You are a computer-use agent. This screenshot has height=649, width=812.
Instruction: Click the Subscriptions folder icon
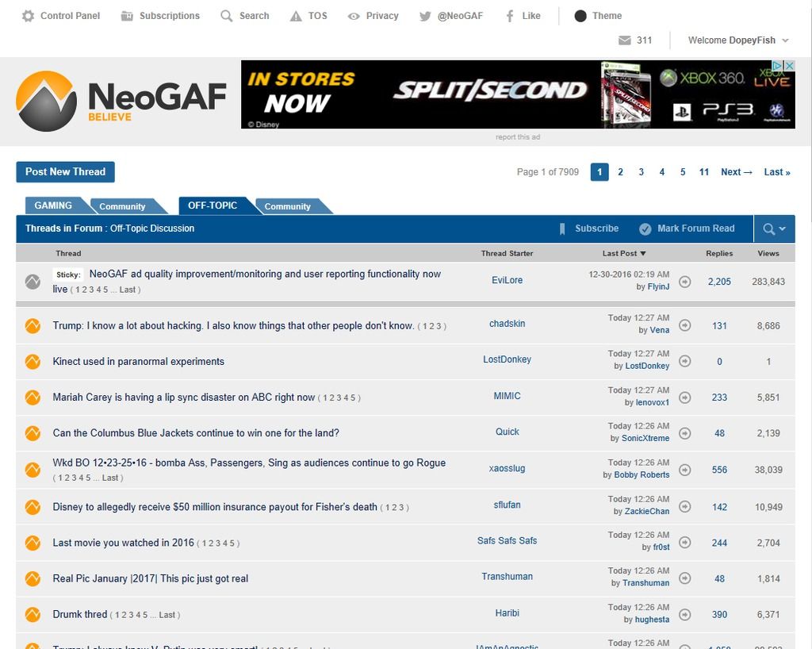pyautogui.click(x=127, y=16)
